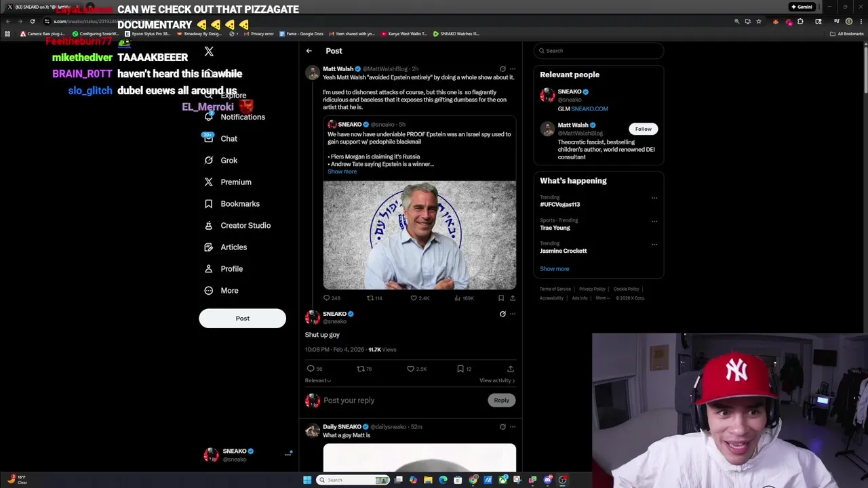Bookmark the Matt Walsh tweet

501,298
